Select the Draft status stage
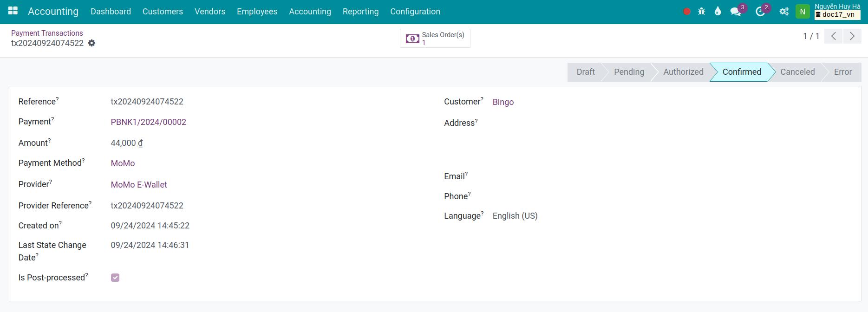The image size is (868, 312). click(586, 72)
